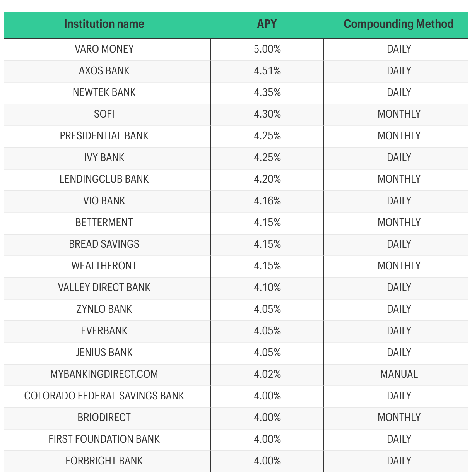The width and height of the screenshot is (472, 476).
Task: Click SOFI institution name
Action: coord(104,114)
